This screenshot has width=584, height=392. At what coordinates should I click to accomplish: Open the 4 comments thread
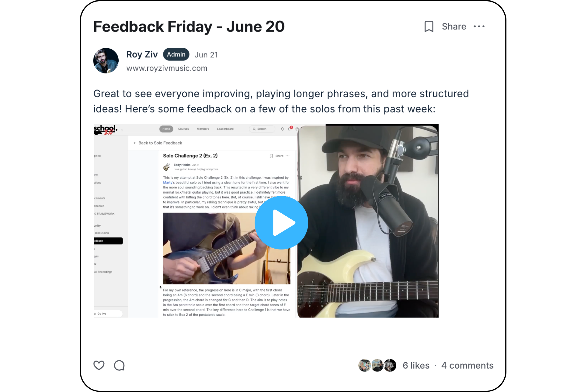pos(467,365)
